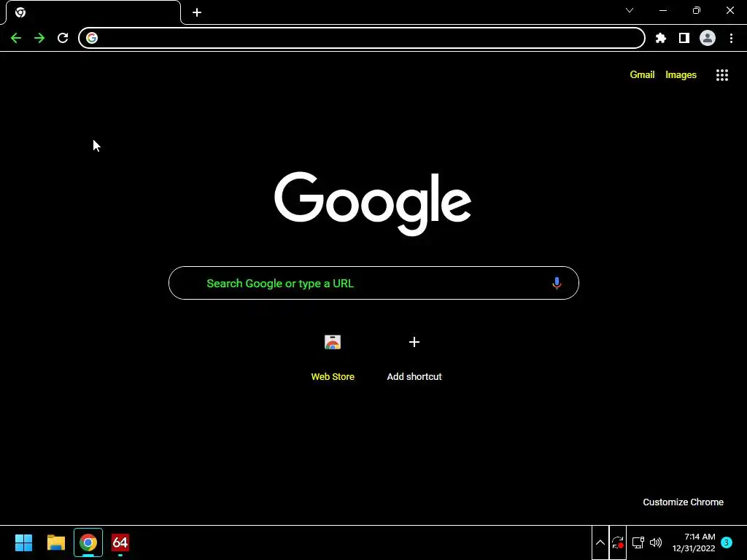This screenshot has width=747, height=560.
Task: Click the Search Google or type a URL box
Action: point(373,284)
